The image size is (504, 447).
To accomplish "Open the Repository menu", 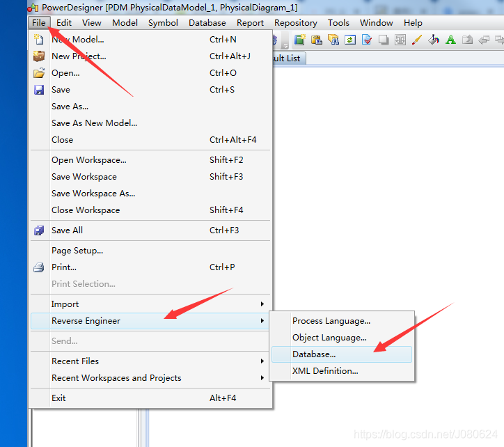I will point(296,23).
